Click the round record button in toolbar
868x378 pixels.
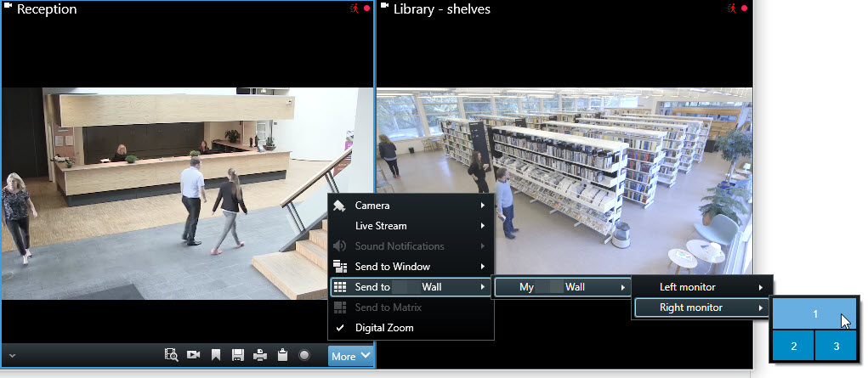[304, 356]
